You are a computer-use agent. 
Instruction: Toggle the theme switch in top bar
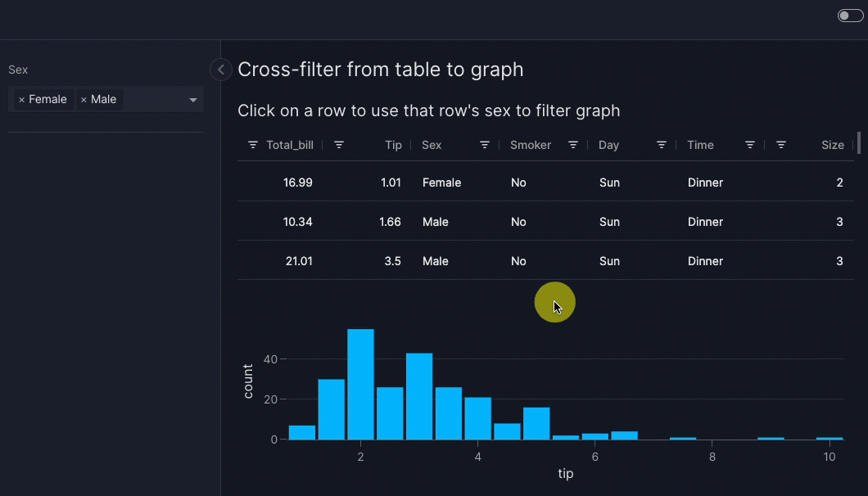[x=850, y=16]
